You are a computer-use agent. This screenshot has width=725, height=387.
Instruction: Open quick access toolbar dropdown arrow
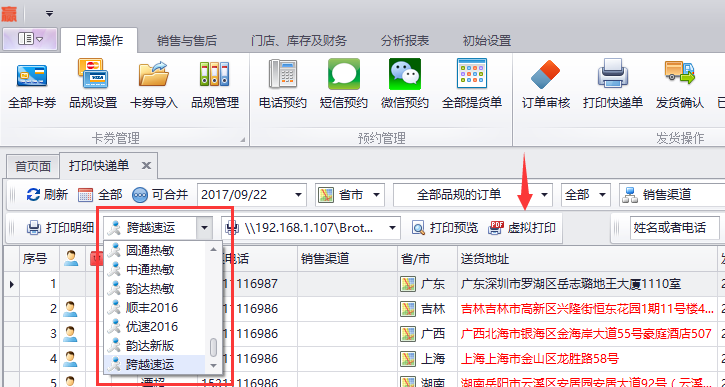(49, 14)
